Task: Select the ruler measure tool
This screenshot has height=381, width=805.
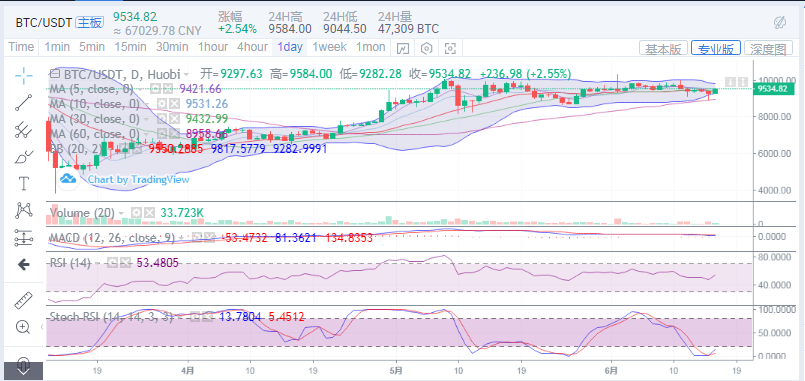Action: [23, 300]
